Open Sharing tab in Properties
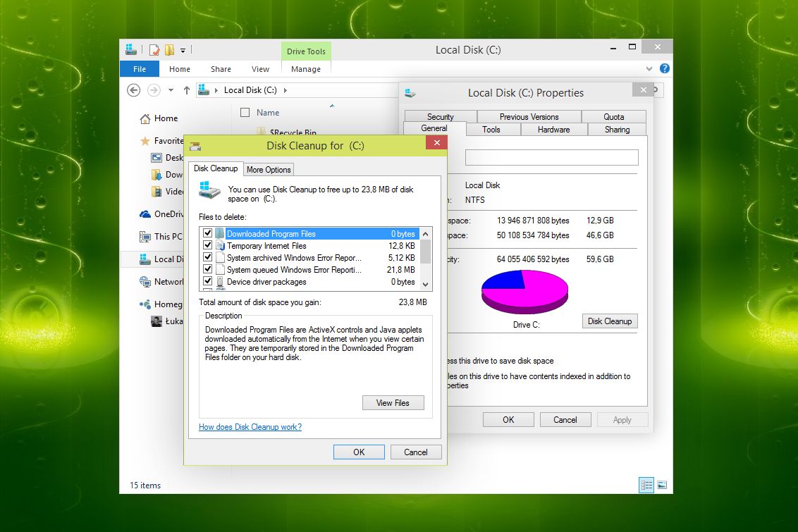This screenshot has width=798, height=532. point(617,129)
